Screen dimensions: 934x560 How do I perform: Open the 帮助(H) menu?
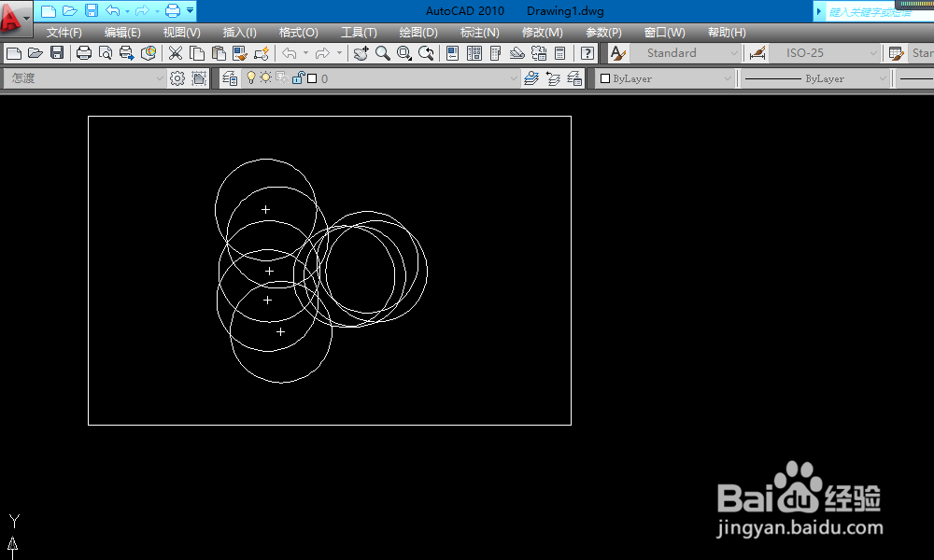point(727,33)
